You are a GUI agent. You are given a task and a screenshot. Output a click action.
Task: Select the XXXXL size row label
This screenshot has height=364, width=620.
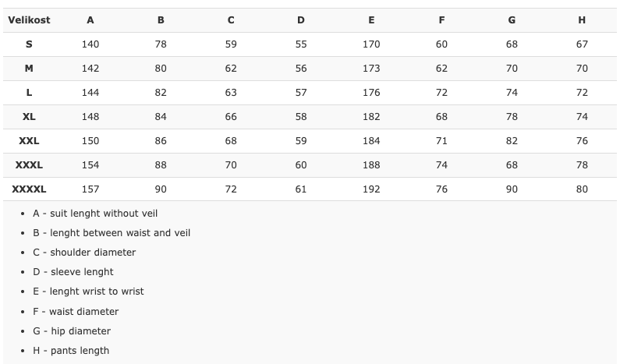(29, 189)
